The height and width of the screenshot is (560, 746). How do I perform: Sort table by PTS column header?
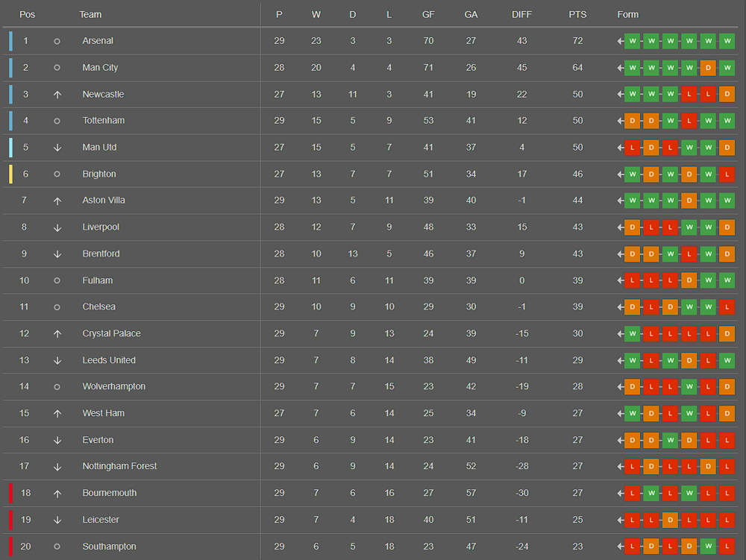(577, 15)
